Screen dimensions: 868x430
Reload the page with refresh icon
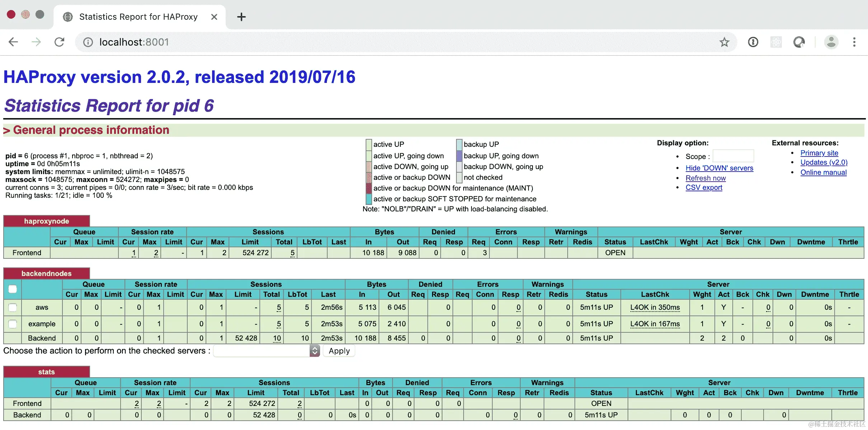tap(60, 42)
